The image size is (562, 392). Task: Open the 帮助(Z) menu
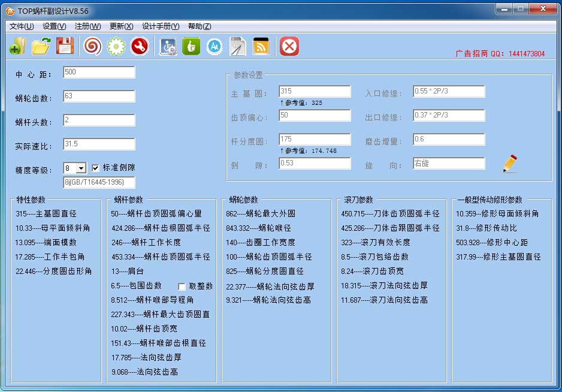pyautogui.click(x=199, y=26)
